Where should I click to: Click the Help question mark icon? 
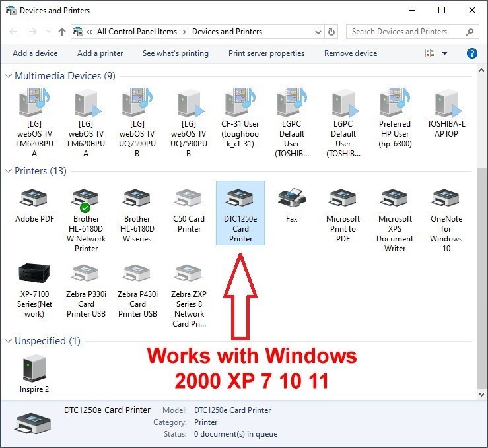471,53
